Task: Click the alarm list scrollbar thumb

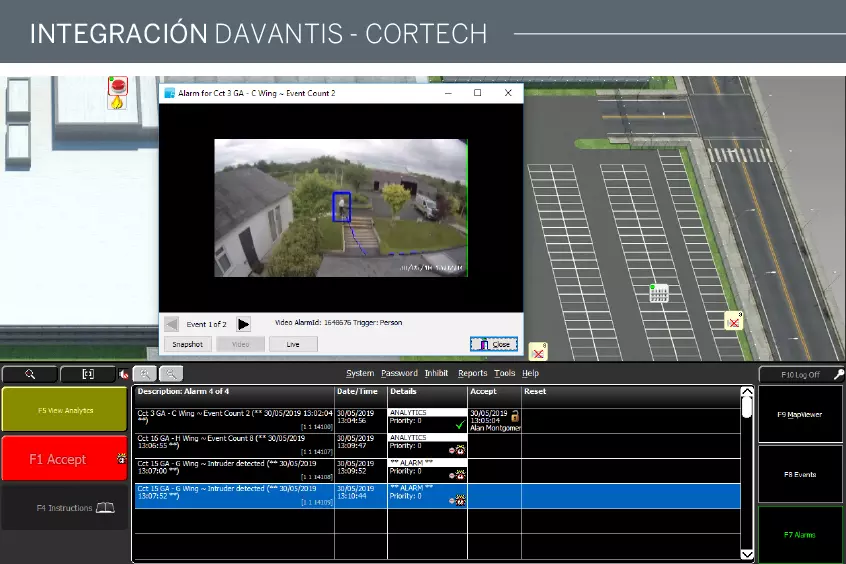Action: [x=747, y=407]
